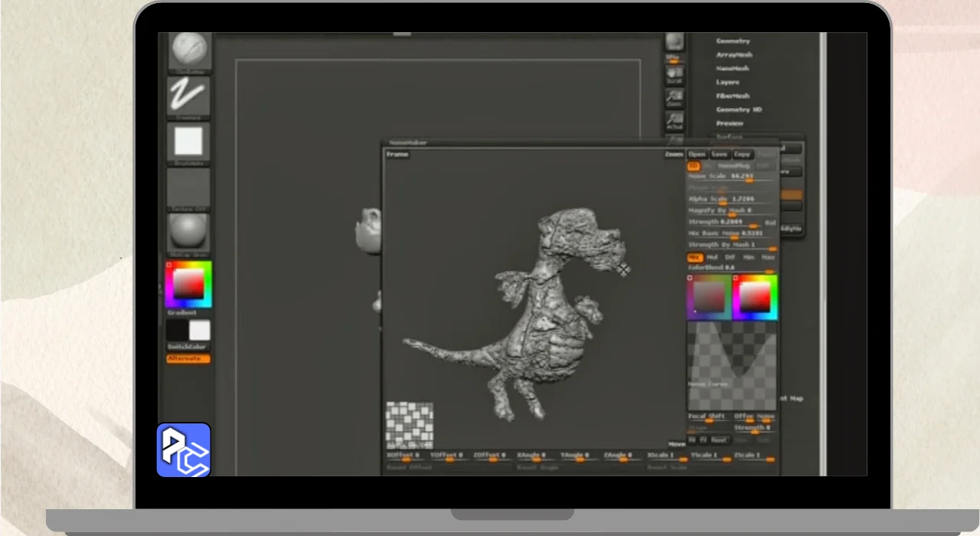
Task: Click the Reset button below the noise curve
Action: (718, 440)
